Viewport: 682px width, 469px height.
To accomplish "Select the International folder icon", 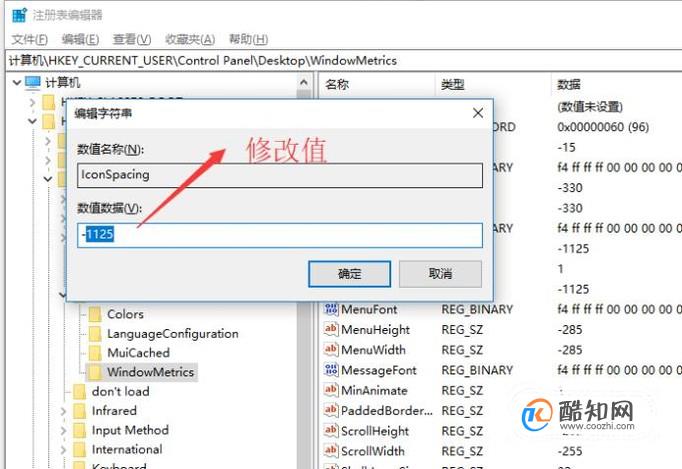I will pyautogui.click(x=80, y=449).
